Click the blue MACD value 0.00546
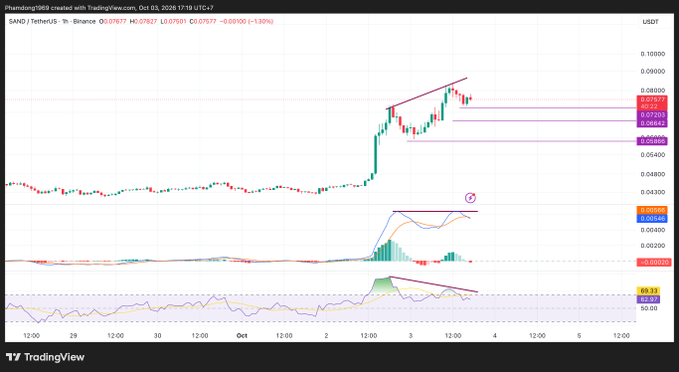Image resolution: width=679 pixels, height=372 pixels. [652, 218]
